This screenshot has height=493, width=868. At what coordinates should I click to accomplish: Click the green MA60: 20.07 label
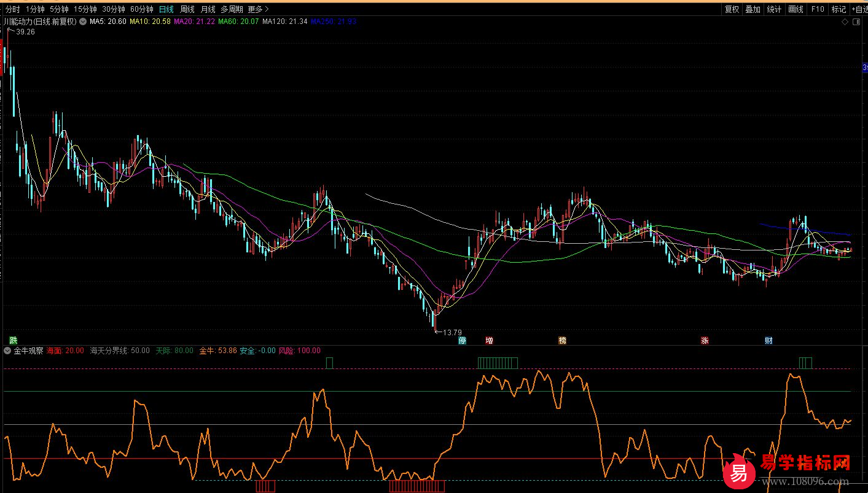[x=238, y=21]
